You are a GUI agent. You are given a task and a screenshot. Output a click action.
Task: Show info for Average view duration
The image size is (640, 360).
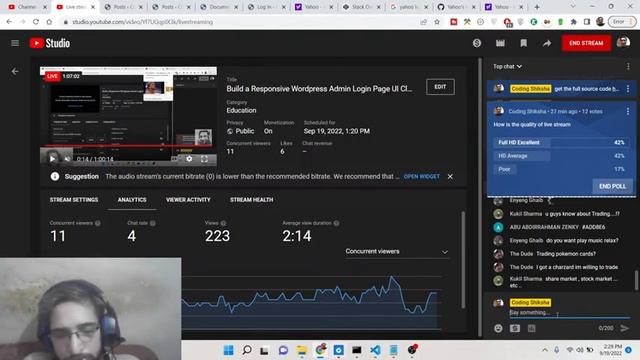point(336,223)
